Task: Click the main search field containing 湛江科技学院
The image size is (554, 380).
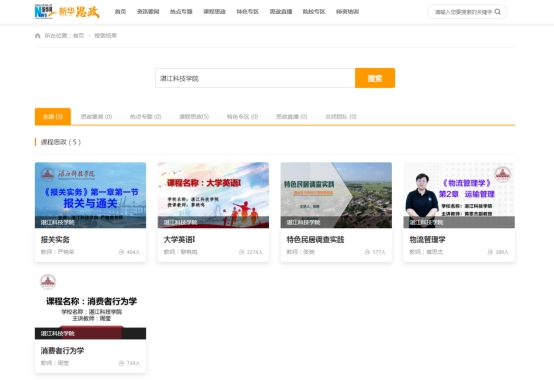Action: pos(255,78)
